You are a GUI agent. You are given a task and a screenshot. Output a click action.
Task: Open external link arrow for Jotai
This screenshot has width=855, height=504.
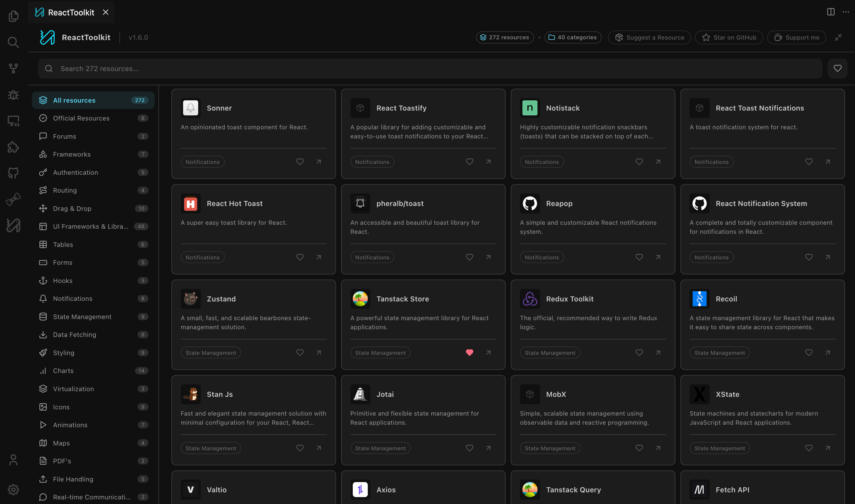488,448
